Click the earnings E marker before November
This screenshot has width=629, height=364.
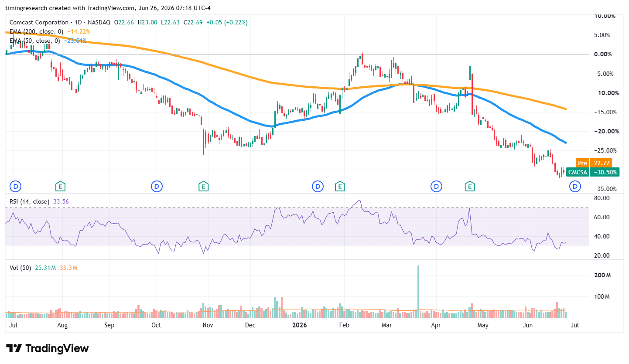(x=203, y=187)
